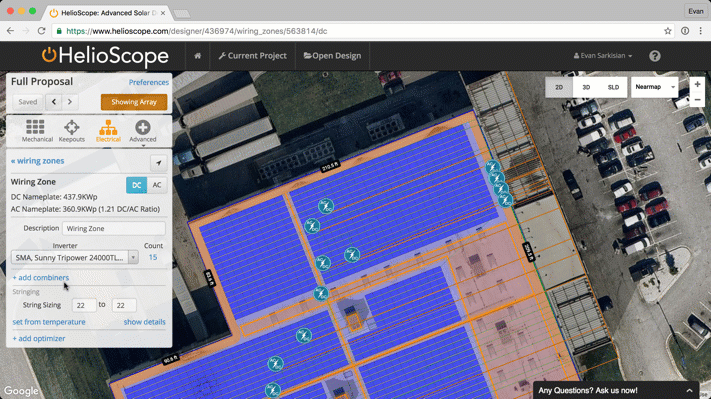The image size is (711, 399).
Task: Switch view to SLD
Action: (x=614, y=87)
